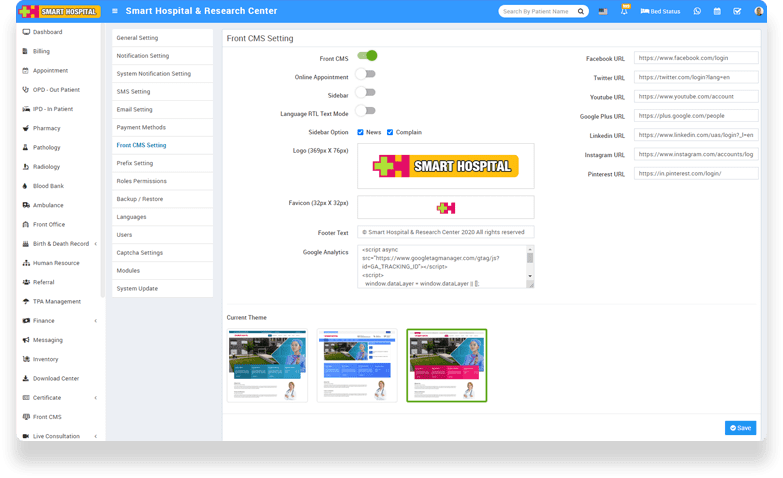Uncheck the Complain sidebar option

390,132
